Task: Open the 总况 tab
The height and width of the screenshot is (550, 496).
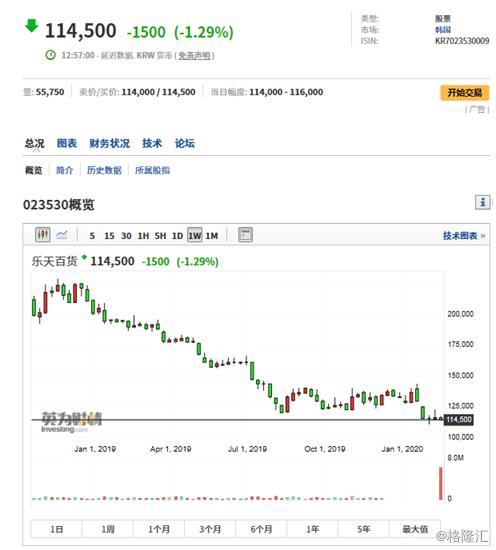Action: 34,143
